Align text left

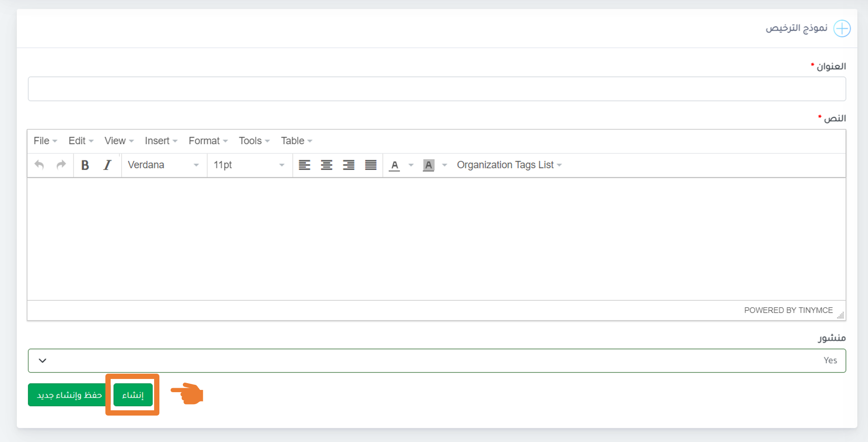pyautogui.click(x=304, y=165)
